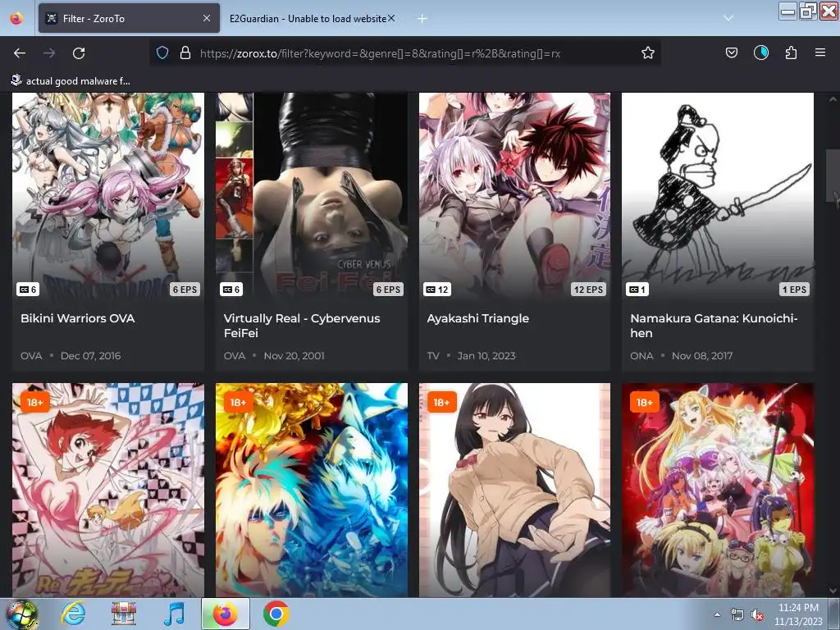Click 'Nov 08, 2017' date text
This screenshot has width=840, height=630.
(702, 356)
